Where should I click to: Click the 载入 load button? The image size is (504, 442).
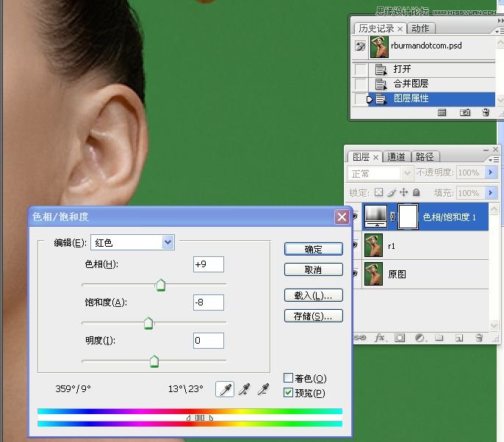point(313,296)
